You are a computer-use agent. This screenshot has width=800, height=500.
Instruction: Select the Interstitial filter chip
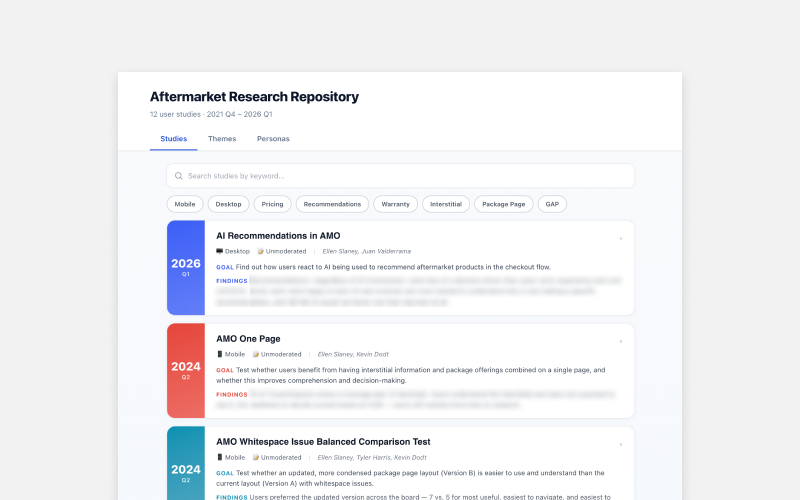pos(446,204)
